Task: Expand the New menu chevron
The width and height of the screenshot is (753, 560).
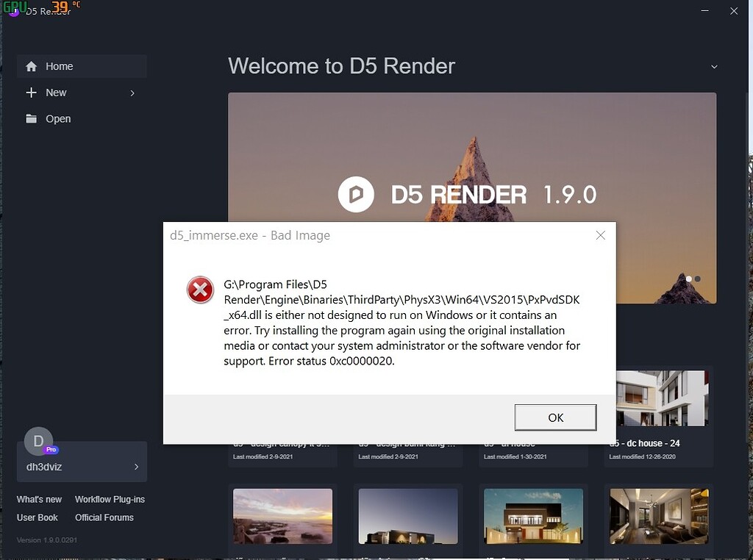Action: click(132, 93)
